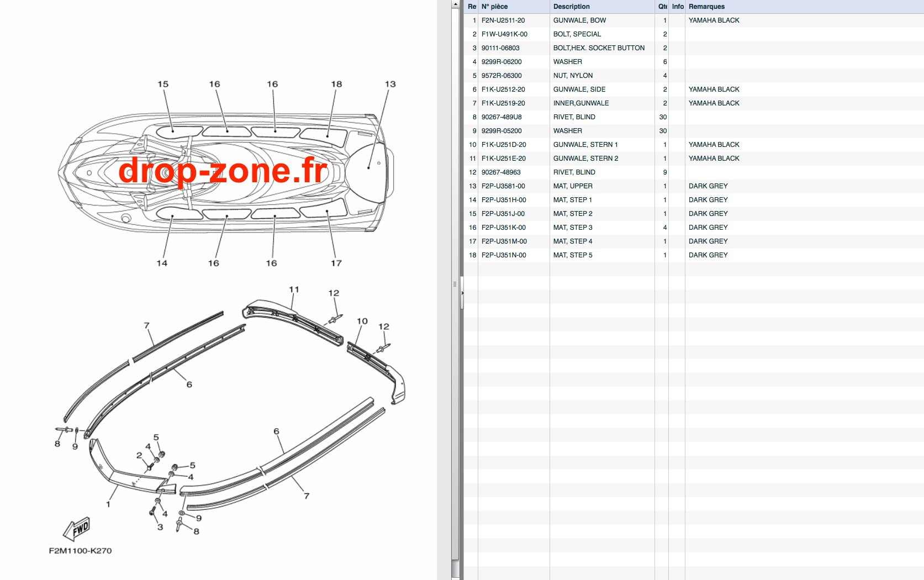Click callout number 17 below the watercraft
924x580 pixels.
[336, 263]
